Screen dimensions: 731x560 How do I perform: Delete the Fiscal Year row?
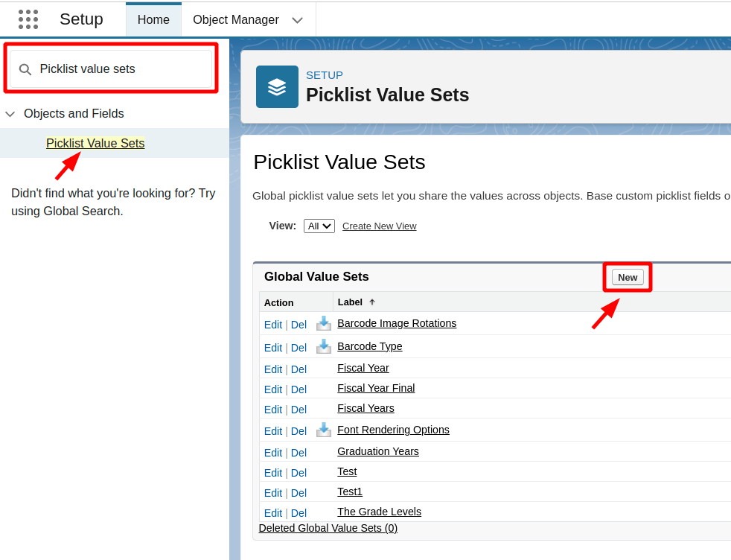pos(299,369)
